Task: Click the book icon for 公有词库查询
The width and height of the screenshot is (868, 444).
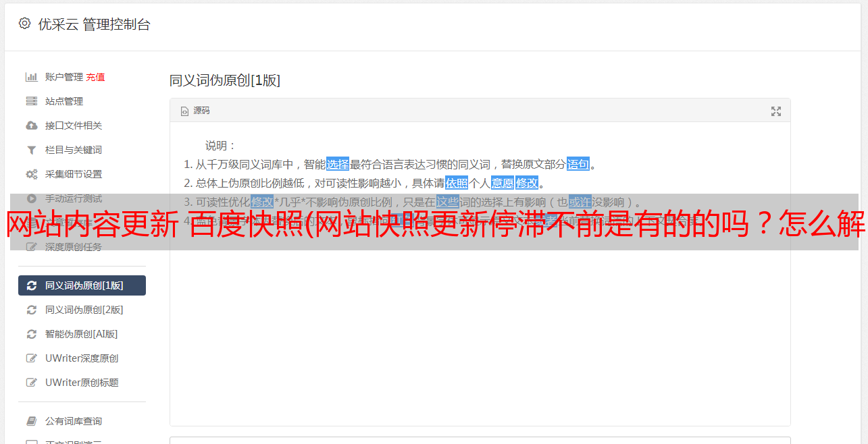Action: click(x=31, y=421)
